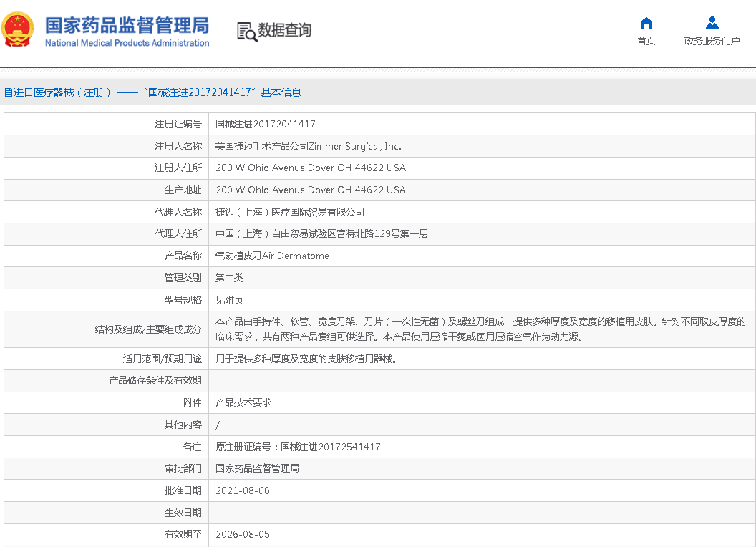Click the 适用范围/预期用途 label
756x547 pixels.
(162, 359)
